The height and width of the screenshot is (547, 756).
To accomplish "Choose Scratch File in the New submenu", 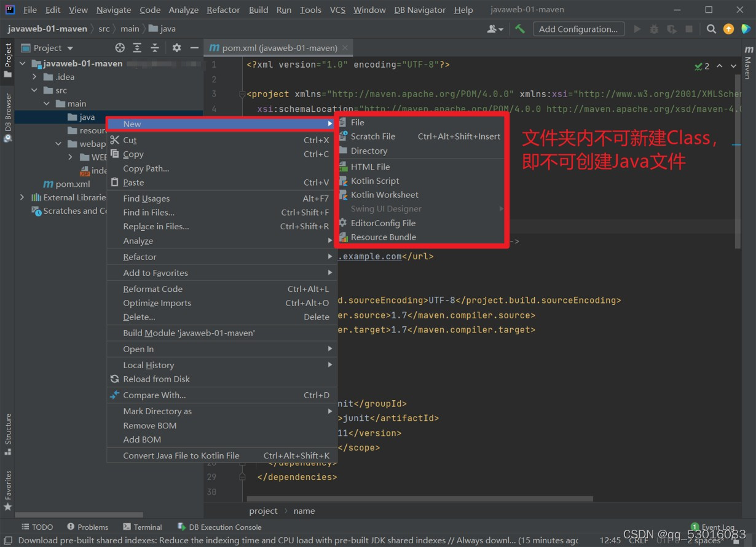I will coord(421,136).
